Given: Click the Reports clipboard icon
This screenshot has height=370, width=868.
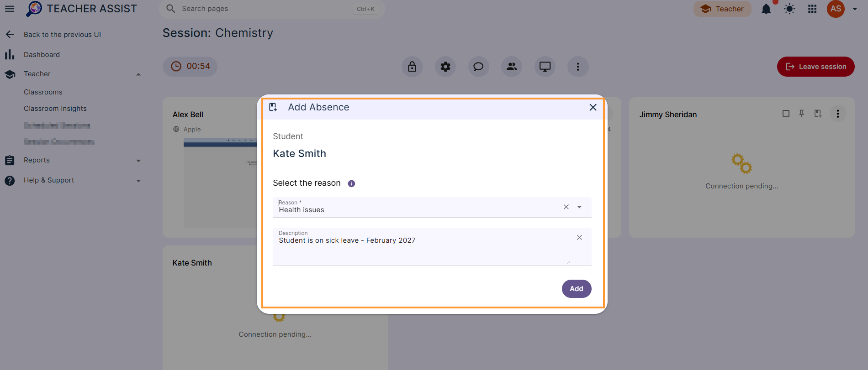Looking at the screenshot, I should pyautogui.click(x=10, y=161).
